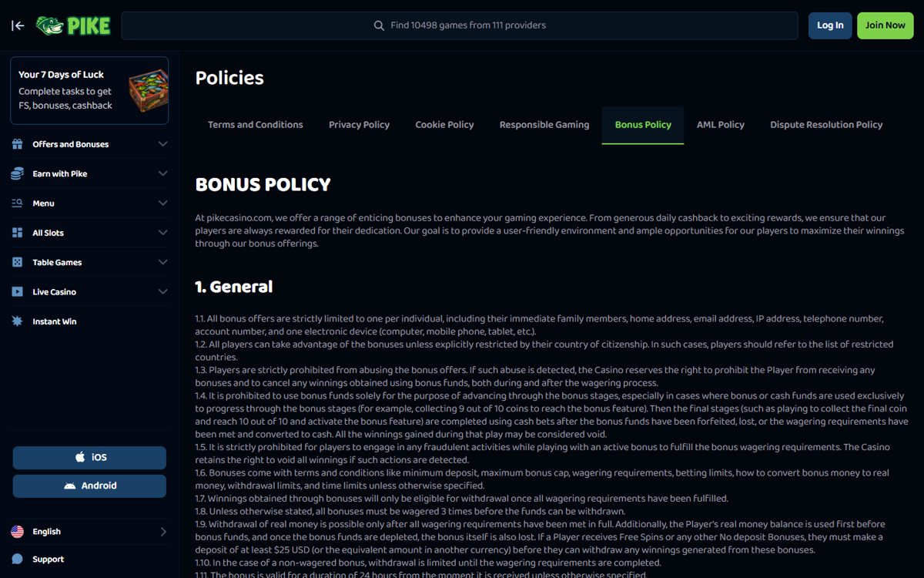Open the Your 7 Days of Luck card
This screenshot has height=578, width=924.
click(89, 90)
